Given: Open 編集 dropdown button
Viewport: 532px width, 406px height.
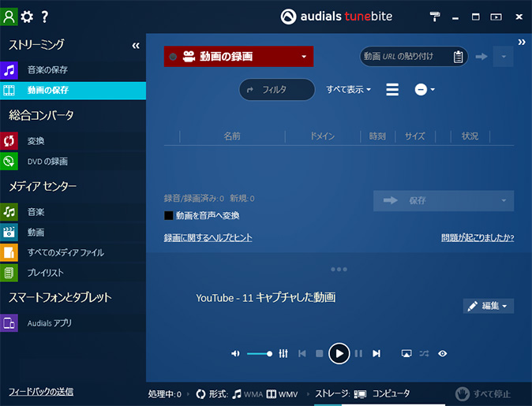Looking at the screenshot, I should click(x=489, y=306).
